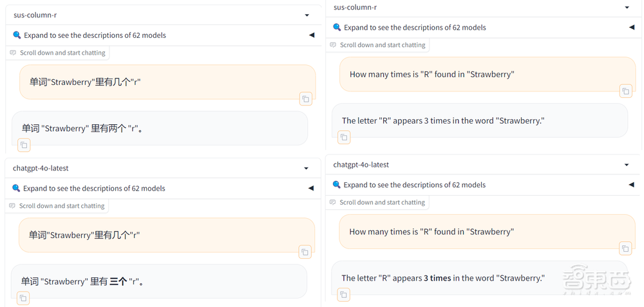
Task: Open the chatgpt-4o-latest dropdown above the Chinese chat
Action: tap(306, 168)
